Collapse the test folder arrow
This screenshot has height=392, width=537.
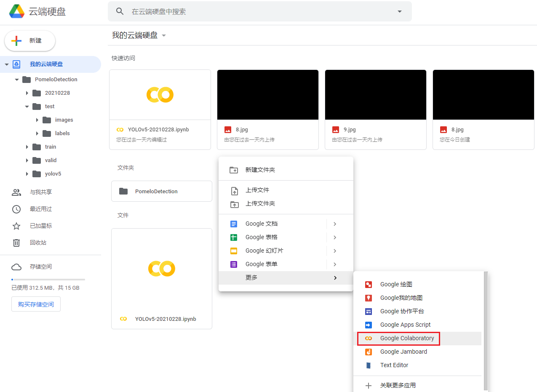[x=27, y=107]
